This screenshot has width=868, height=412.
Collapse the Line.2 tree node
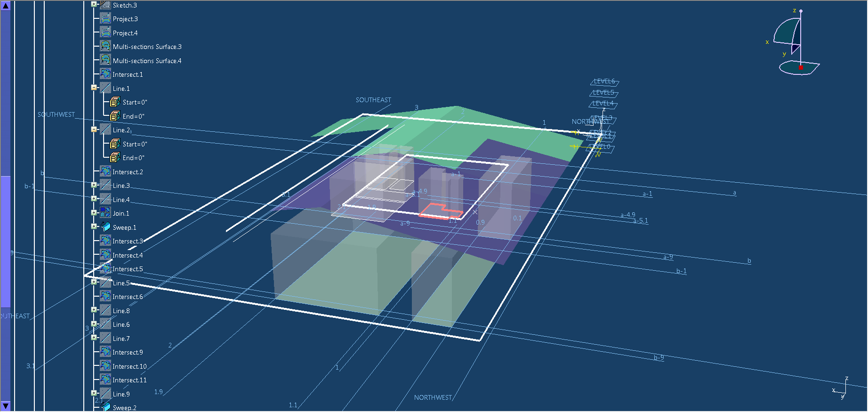tap(94, 129)
